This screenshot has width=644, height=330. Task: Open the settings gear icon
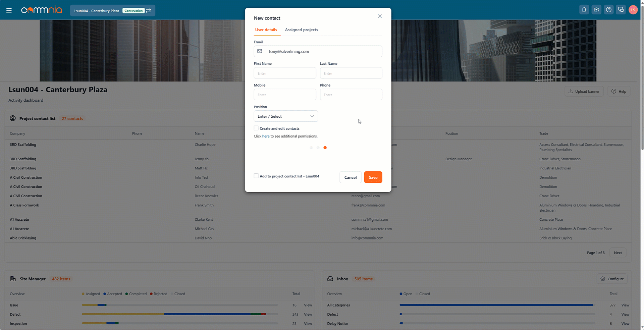596,10
